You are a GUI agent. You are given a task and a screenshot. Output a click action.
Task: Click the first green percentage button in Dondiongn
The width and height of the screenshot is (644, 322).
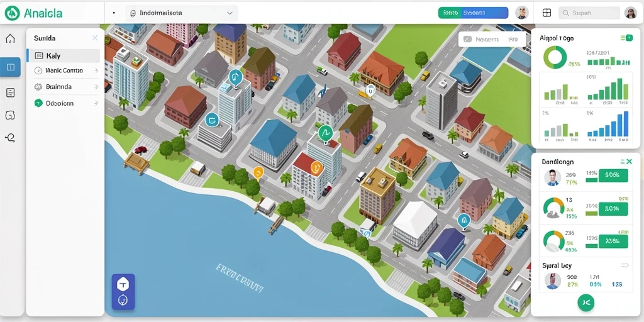(613, 175)
